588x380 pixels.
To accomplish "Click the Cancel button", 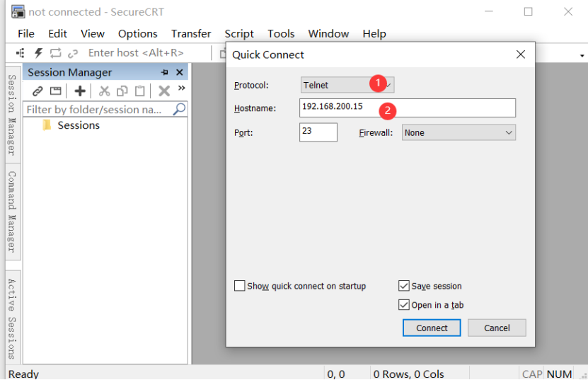I will point(497,328).
